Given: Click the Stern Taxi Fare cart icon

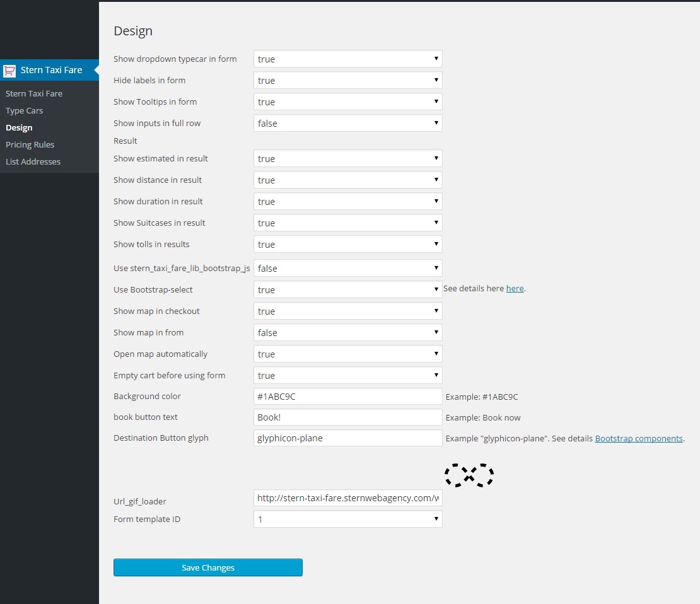Looking at the screenshot, I should point(9,71).
